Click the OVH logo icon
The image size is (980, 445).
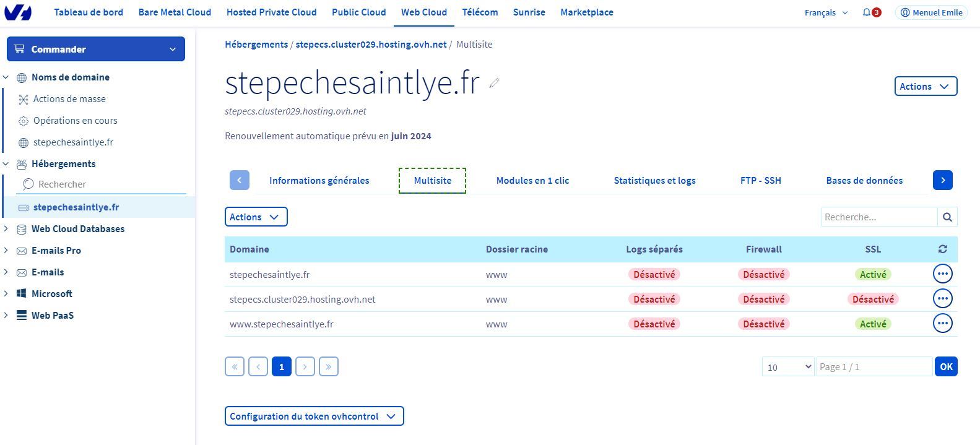tap(17, 12)
